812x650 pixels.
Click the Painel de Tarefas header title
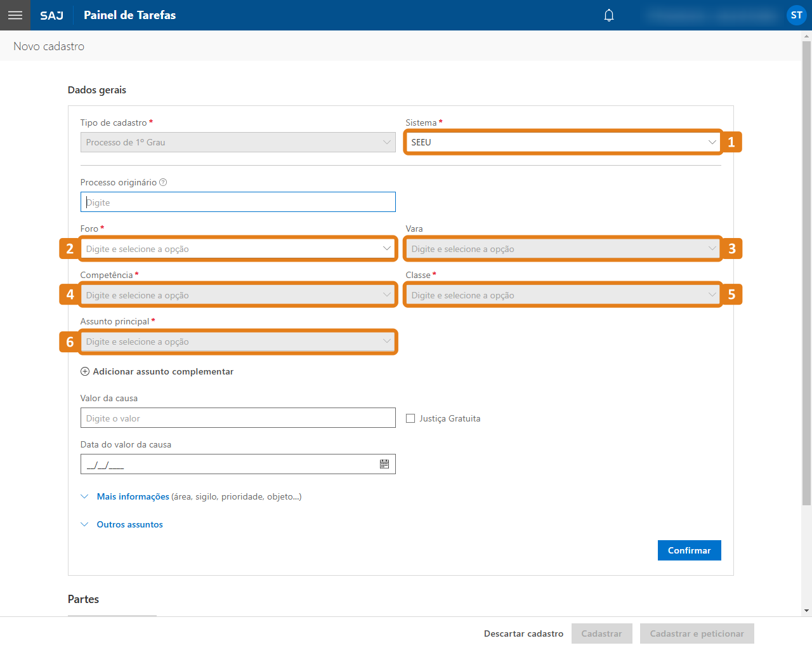click(x=130, y=15)
